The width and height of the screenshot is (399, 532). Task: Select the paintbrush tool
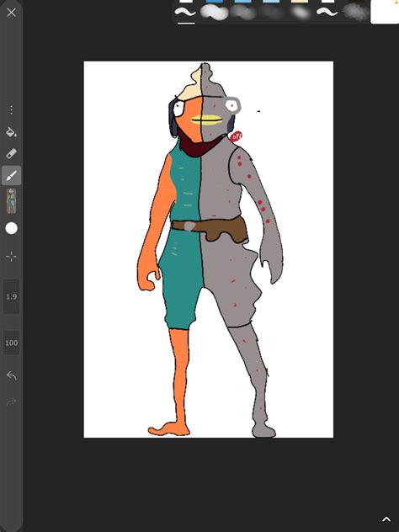11,175
